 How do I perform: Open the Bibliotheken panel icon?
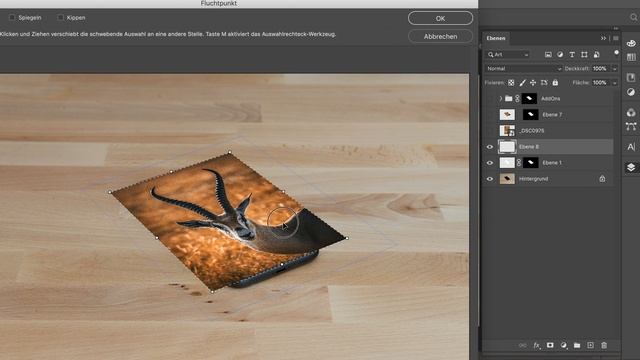tap(631, 78)
